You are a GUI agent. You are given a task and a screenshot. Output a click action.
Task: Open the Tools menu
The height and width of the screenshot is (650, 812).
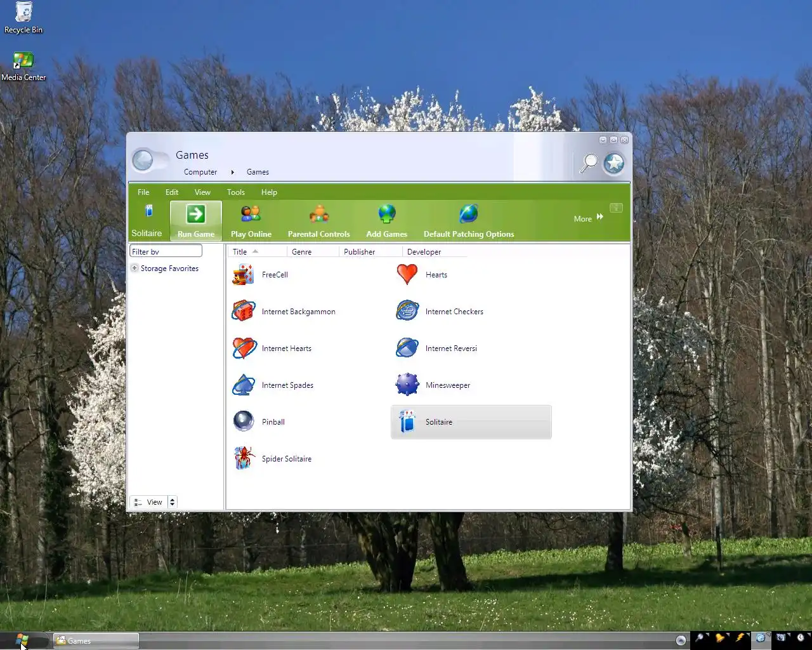tap(236, 192)
